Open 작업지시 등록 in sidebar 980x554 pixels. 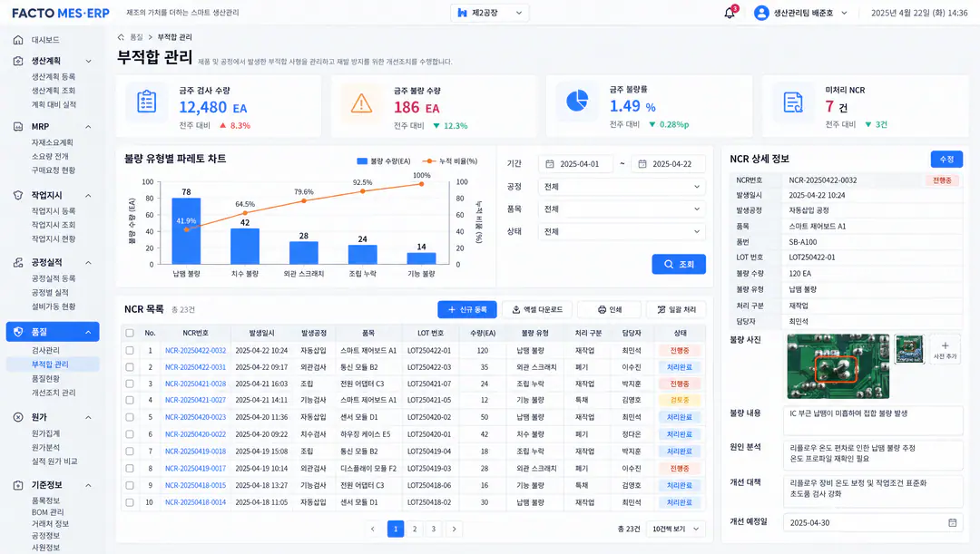(54, 211)
